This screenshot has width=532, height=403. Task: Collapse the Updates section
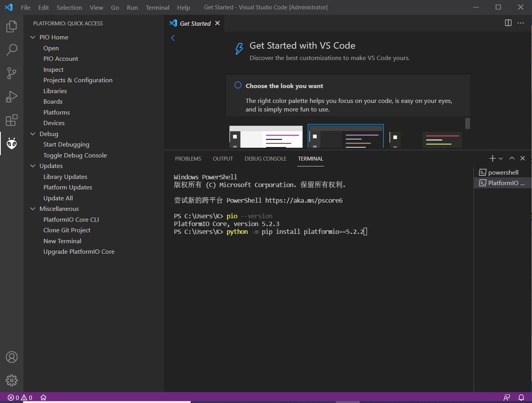click(x=33, y=166)
